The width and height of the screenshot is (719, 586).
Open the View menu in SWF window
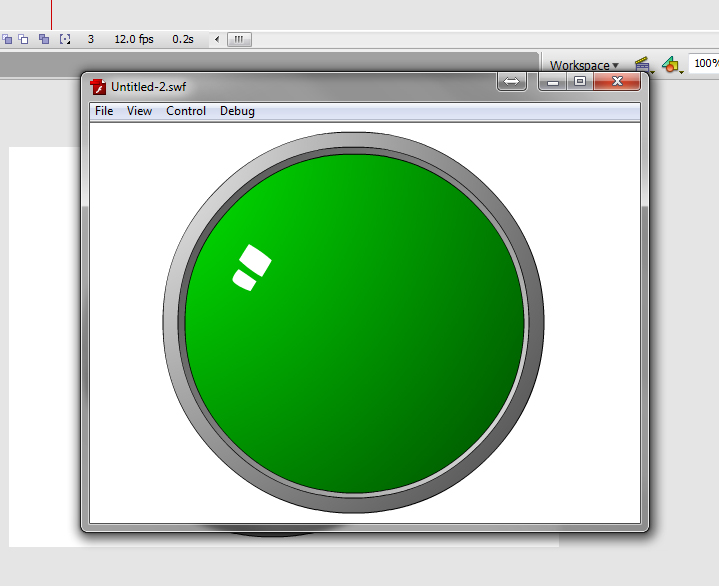click(x=139, y=111)
